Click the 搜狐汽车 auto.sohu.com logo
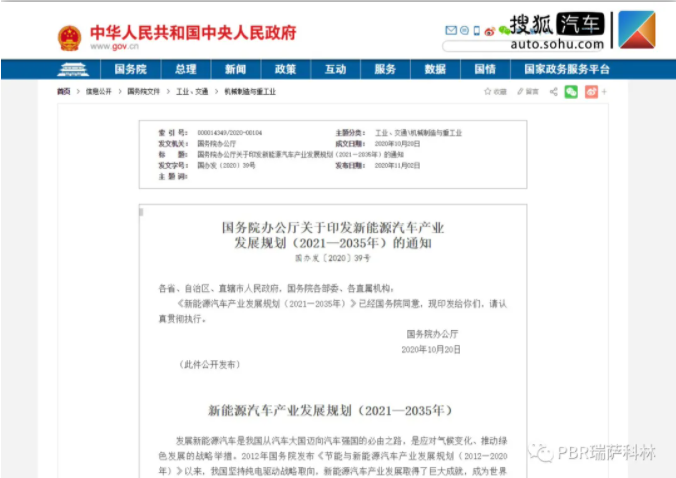676x478 pixels. click(556, 30)
